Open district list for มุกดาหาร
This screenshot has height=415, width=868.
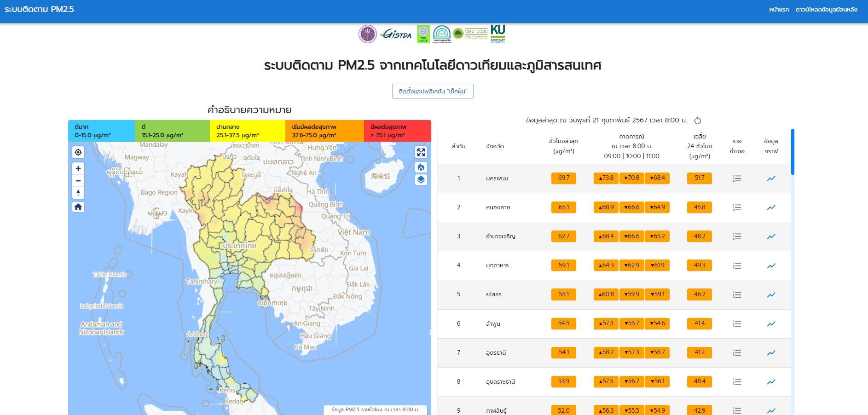click(737, 266)
